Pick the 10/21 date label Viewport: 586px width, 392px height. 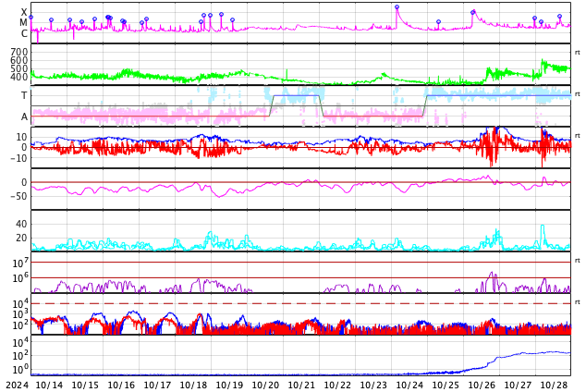coord(301,385)
